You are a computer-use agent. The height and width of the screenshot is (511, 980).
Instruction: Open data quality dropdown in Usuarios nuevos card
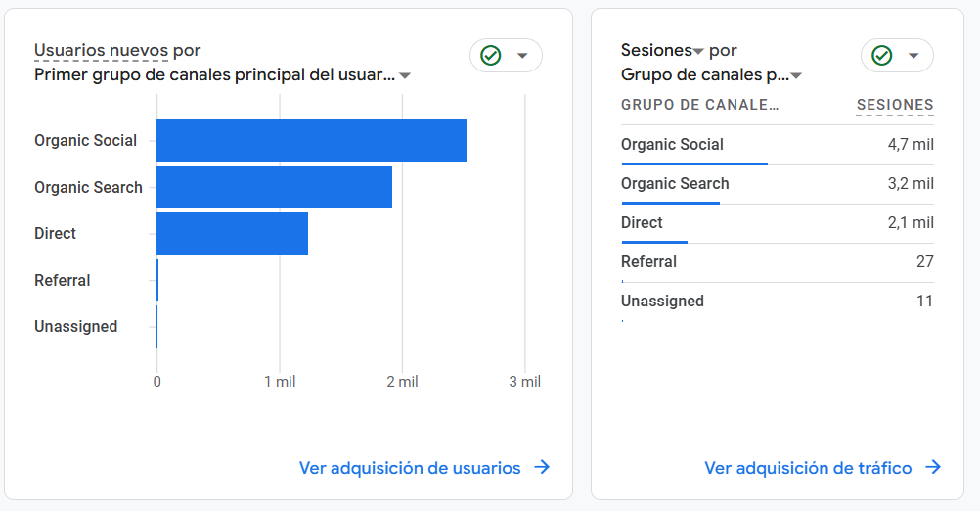pos(522,56)
